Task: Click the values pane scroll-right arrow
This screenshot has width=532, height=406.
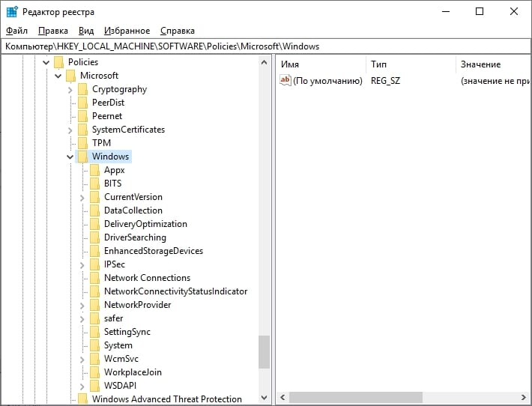Action: point(524,397)
